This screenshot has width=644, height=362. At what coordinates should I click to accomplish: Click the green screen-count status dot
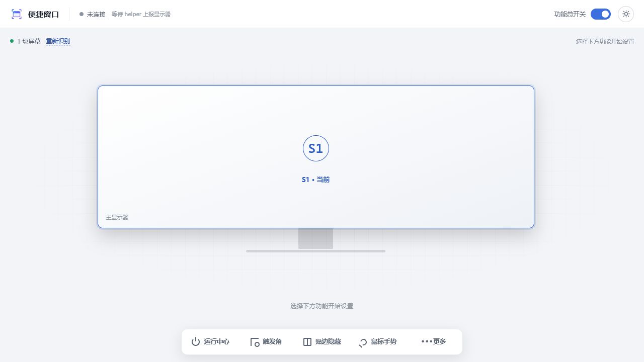(12, 41)
